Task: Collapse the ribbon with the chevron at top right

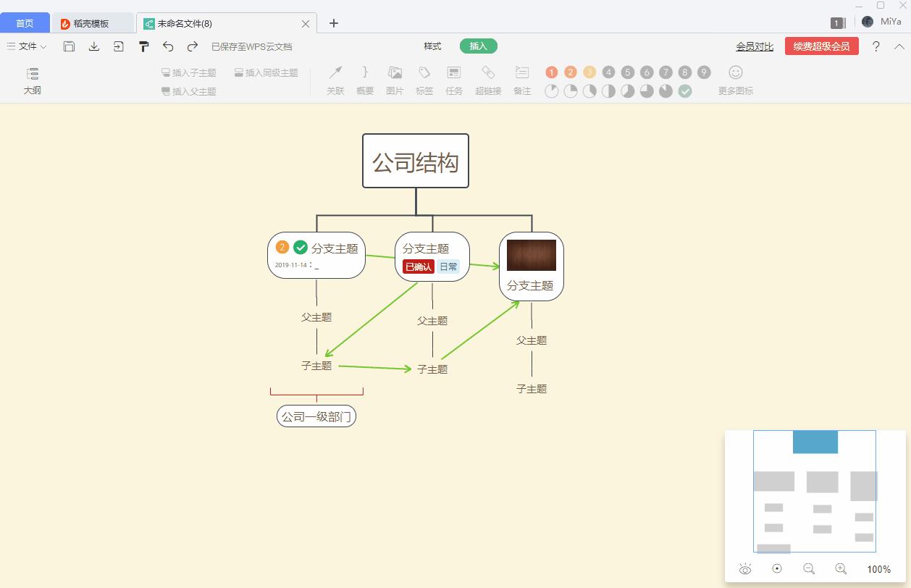Action: [899, 46]
